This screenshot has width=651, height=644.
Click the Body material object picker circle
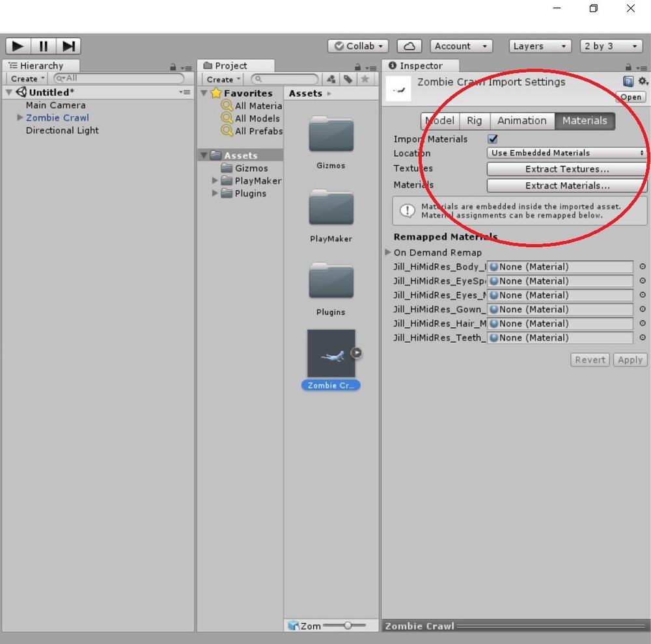643,267
